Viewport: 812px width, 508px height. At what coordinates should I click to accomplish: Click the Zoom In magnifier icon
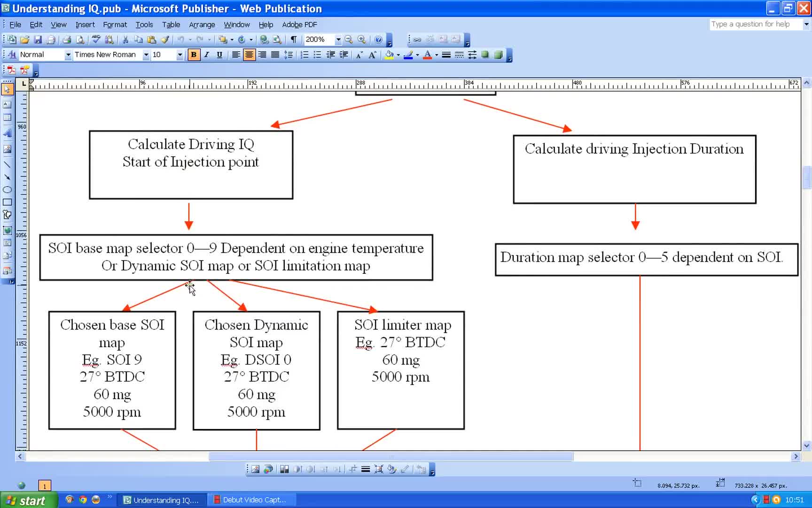[361, 40]
